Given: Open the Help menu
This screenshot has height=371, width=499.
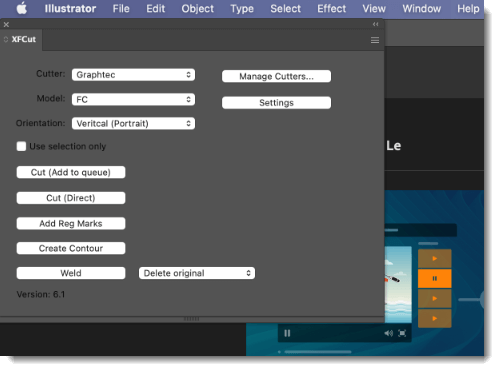Looking at the screenshot, I should click(468, 9).
